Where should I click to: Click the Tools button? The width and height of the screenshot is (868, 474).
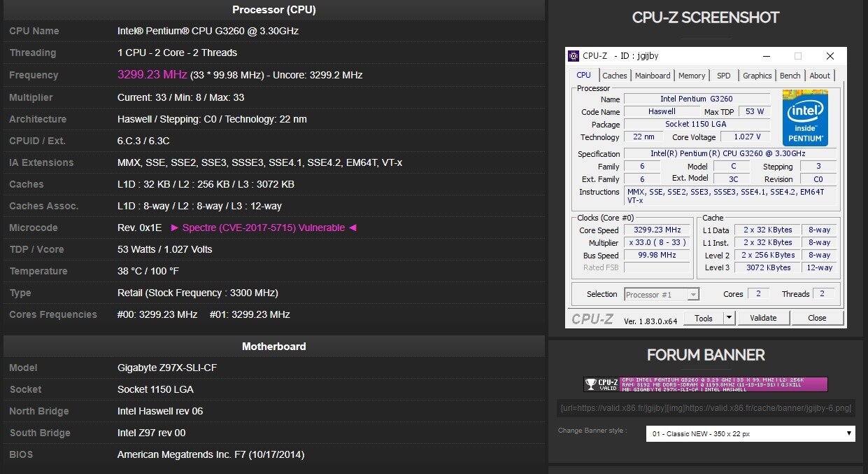[703, 318]
